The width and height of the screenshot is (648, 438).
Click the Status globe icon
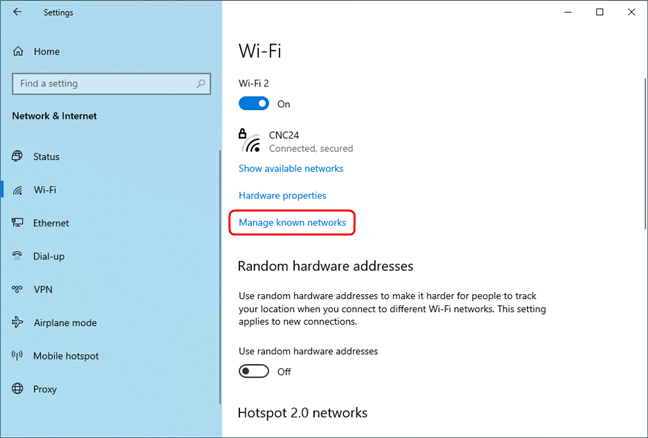(17, 157)
